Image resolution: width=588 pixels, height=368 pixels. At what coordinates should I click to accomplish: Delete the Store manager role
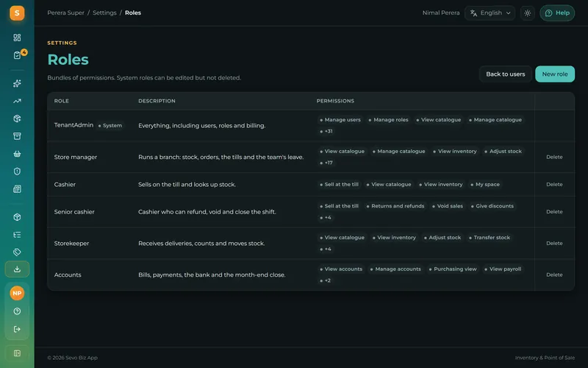pyautogui.click(x=554, y=157)
